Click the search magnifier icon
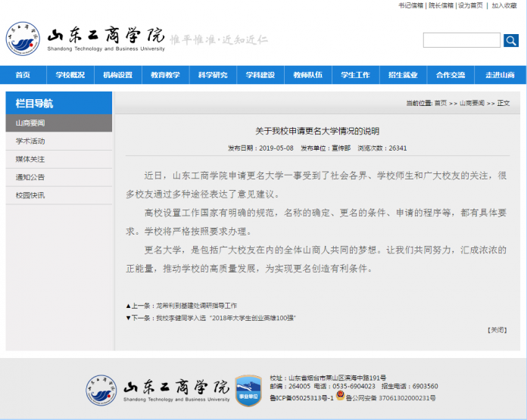This screenshot has height=420, width=527. [511, 40]
